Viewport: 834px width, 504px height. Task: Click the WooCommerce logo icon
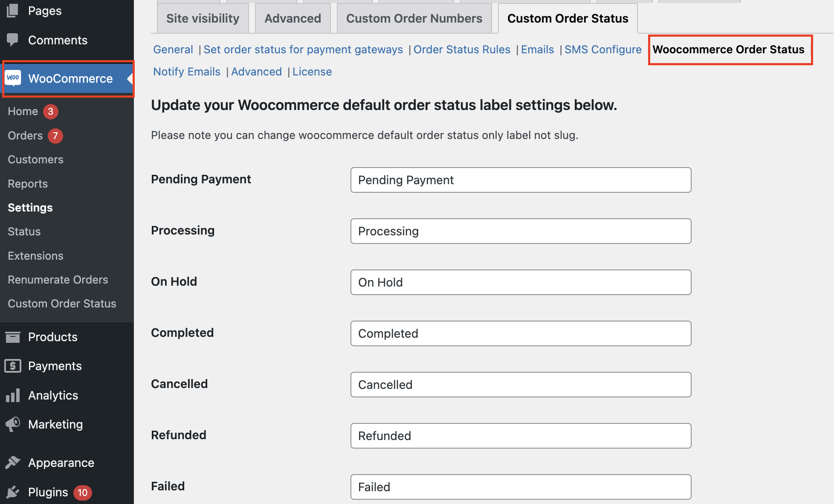[x=13, y=78]
